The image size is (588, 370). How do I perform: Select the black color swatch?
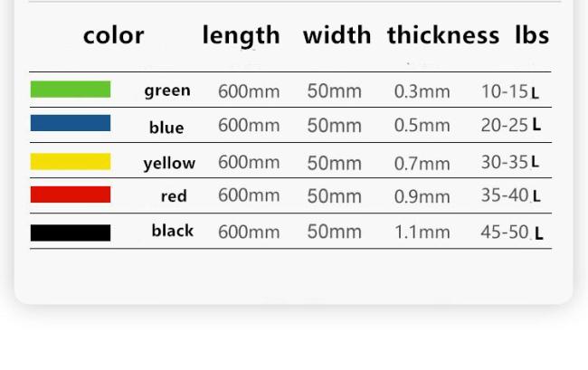tap(71, 232)
